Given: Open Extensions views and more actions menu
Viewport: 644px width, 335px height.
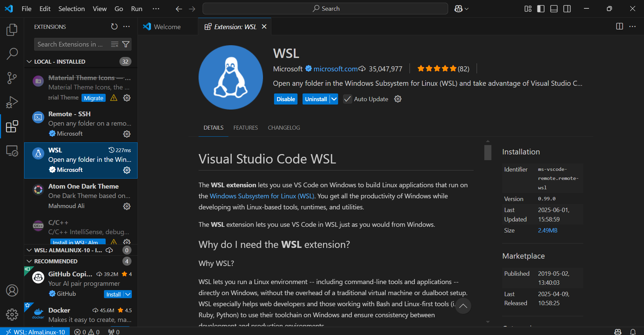Looking at the screenshot, I should pyautogui.click(x=126, y=26).
